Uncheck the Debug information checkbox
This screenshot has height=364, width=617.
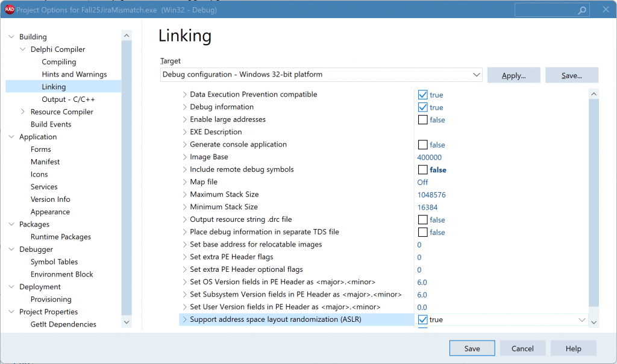[x=422, y=107]
